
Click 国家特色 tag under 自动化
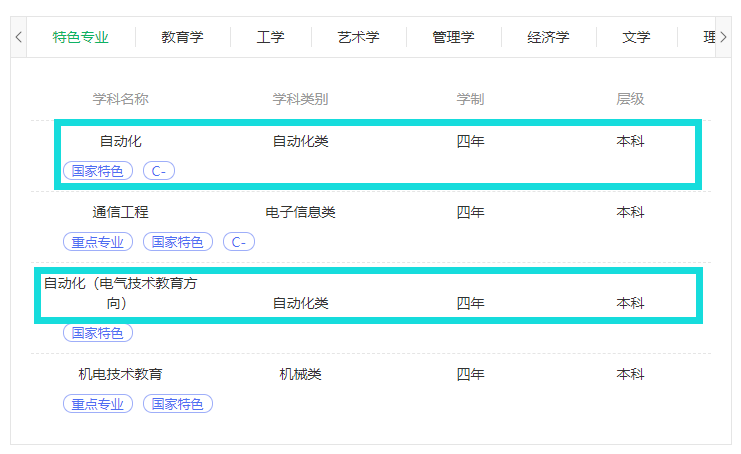(98, 171)
